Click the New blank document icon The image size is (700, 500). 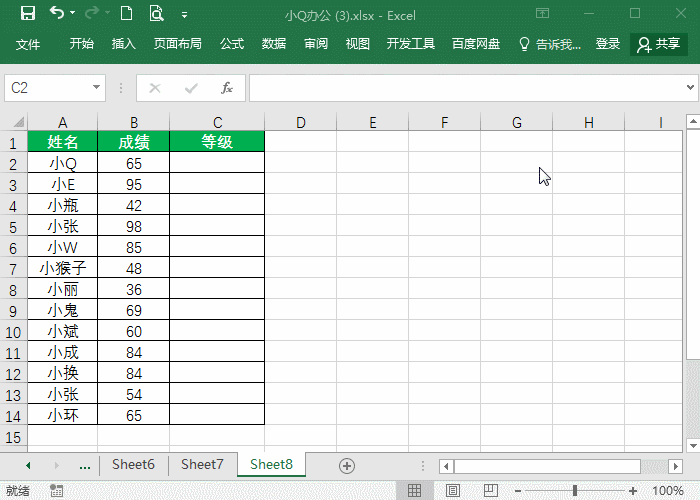[126, 13]
